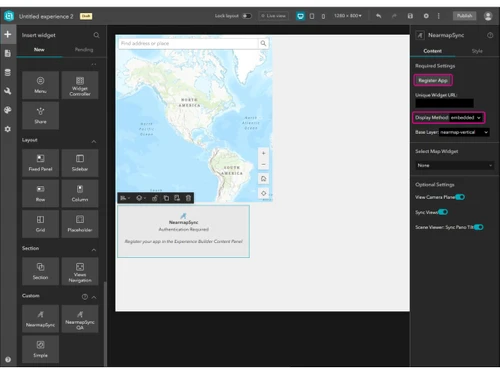Viewport: 500px width, 375px height.
Task: Open the 1280 x 800 resolution dropdown
Action: [348, 16]
